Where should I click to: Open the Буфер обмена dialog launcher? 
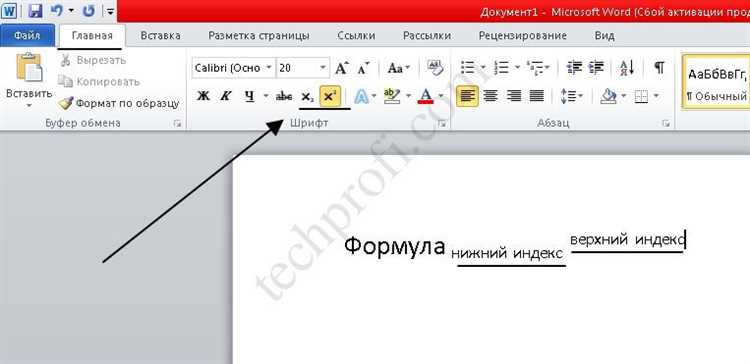click(x=177, y=124)
